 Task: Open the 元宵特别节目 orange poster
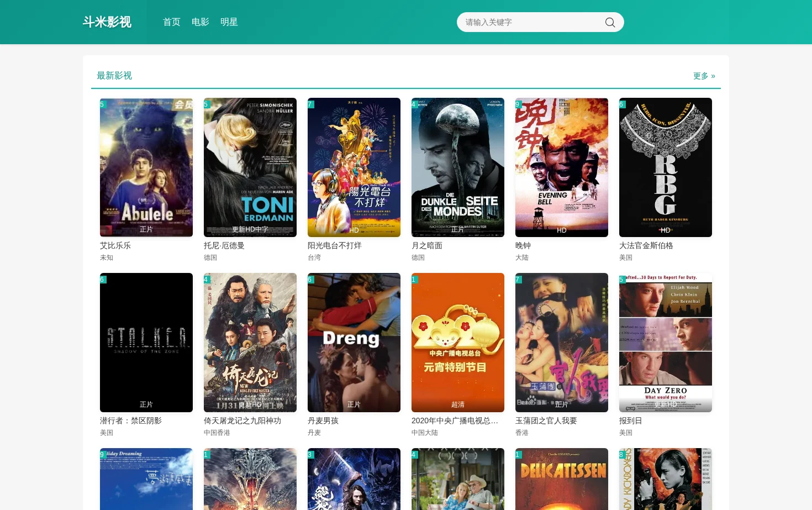pos(458,343)
